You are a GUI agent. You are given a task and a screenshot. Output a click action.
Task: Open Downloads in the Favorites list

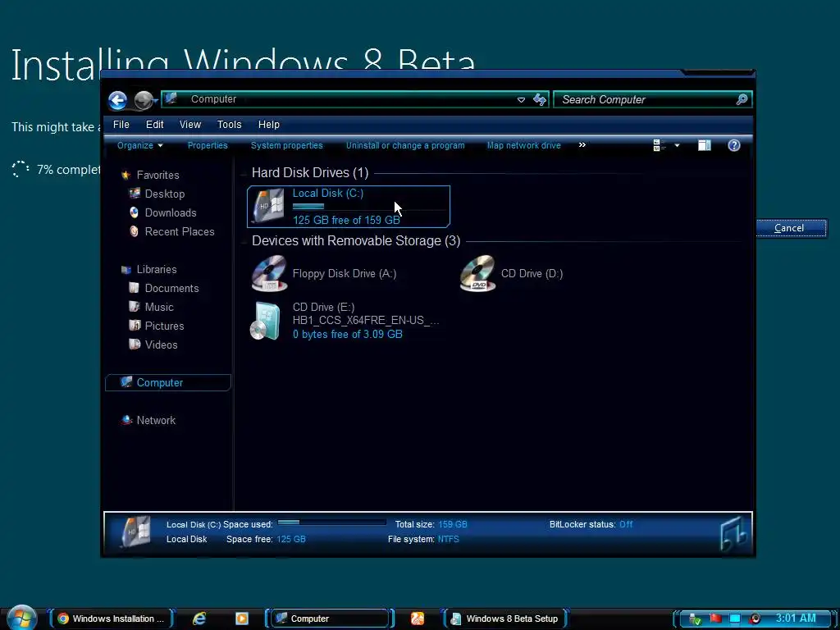point(171,212)
